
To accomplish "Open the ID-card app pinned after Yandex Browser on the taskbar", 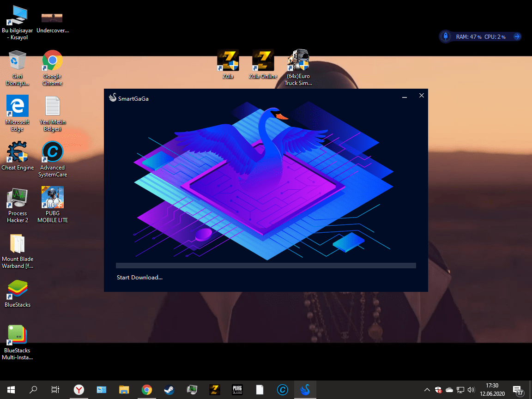I will 102,390.
